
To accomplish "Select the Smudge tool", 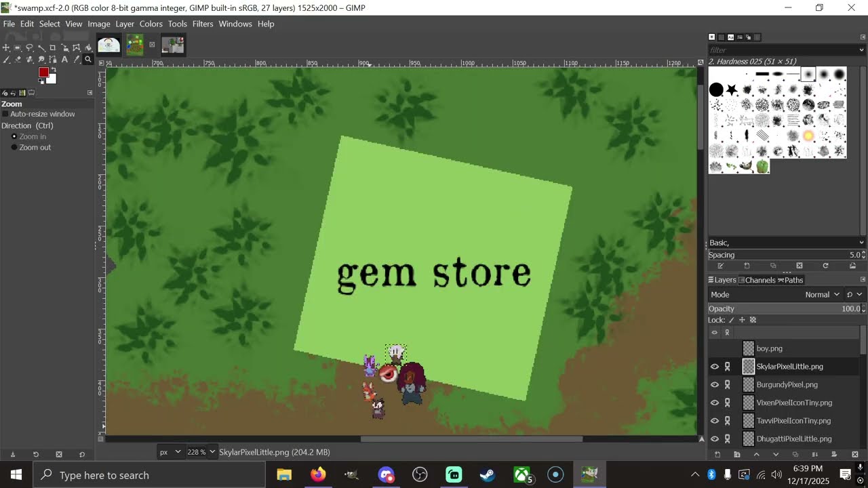I will tap(41, 60).
